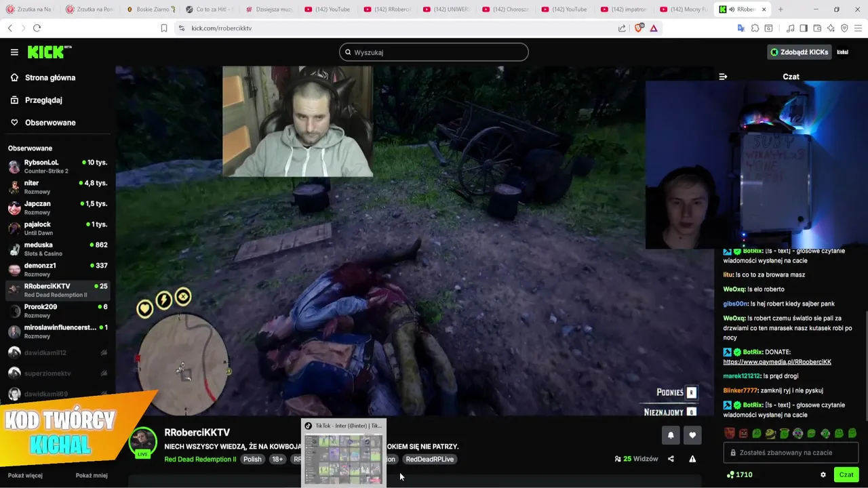Open chat settings gear icon
Screen dimensions: 868x488
(823, 475)
